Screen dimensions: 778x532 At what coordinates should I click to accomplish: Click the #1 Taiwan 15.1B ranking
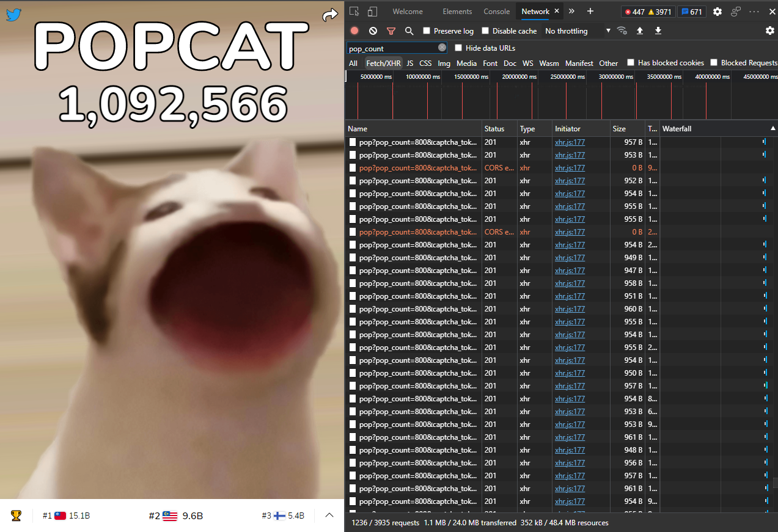[x=66, y=516]
